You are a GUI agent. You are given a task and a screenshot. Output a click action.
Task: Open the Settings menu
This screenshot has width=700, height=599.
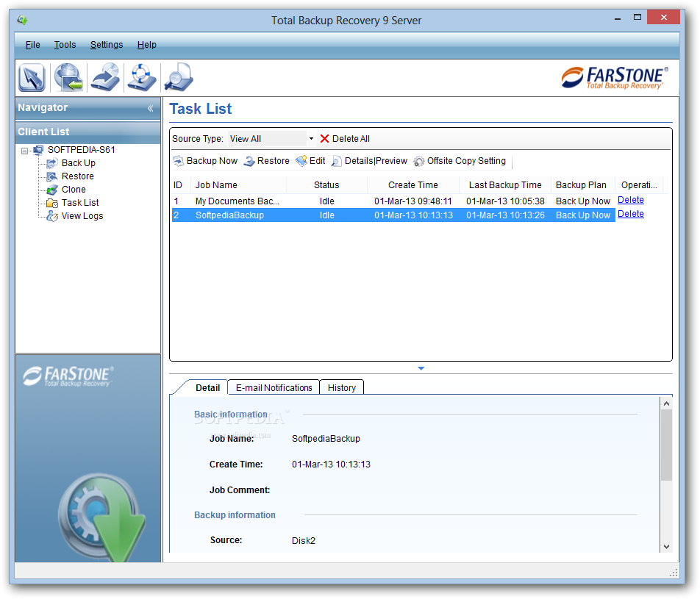tap(107, 45)
